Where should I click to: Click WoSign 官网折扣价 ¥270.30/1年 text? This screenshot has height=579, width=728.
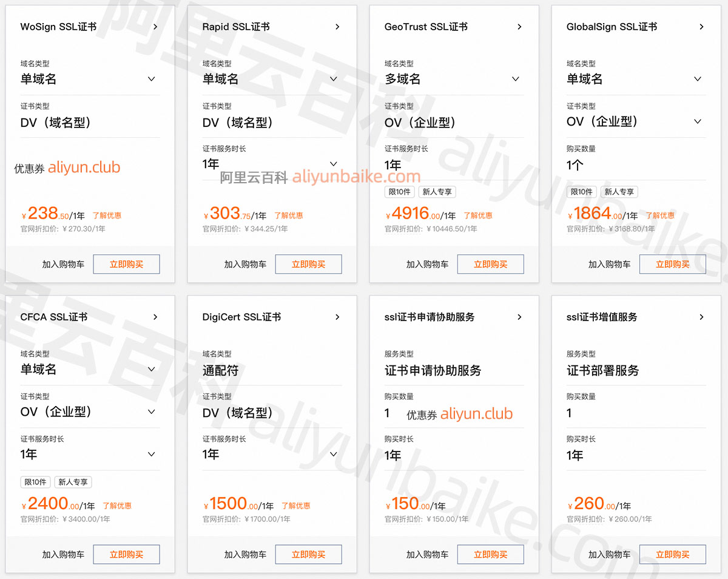point(63,229)
